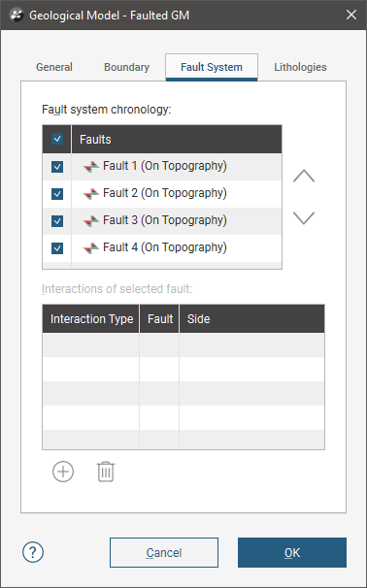Select Fault 2 (On Topography) row
367x588 pixels.
[162, 194]
